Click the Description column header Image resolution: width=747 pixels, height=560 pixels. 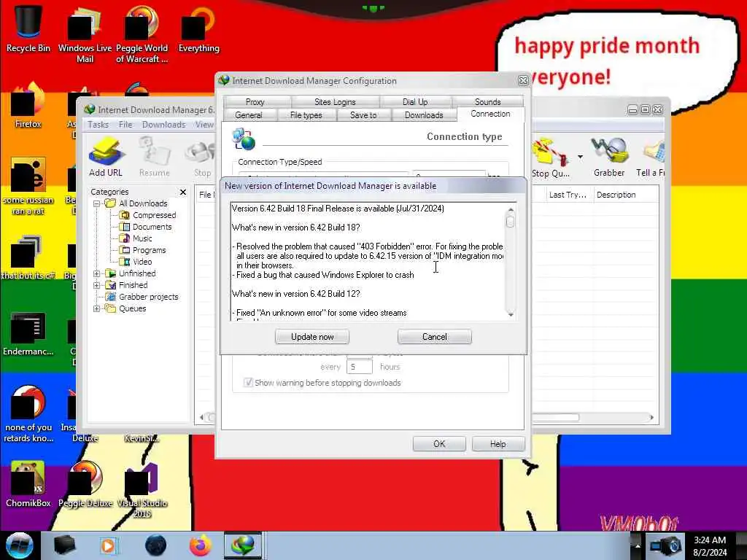click(626, 195)
